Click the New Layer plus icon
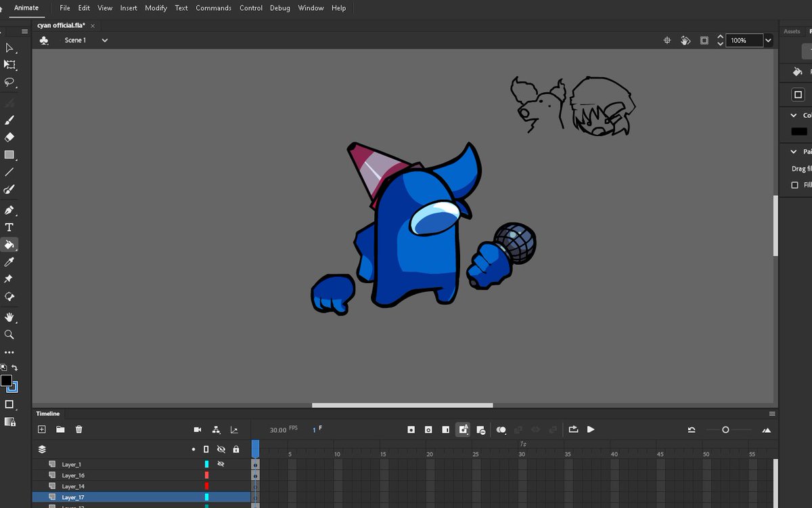The width and height of the screenshot is (812, 508). coord(41,429)
